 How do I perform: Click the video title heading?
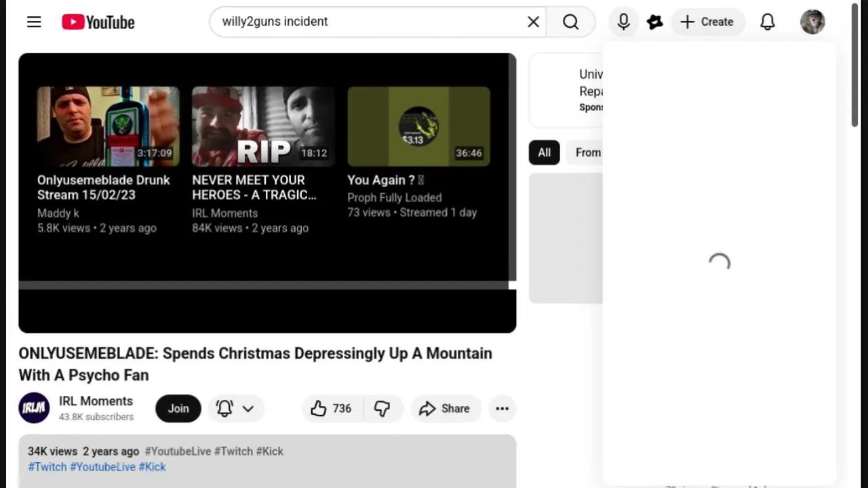click(x=255, y=364)
